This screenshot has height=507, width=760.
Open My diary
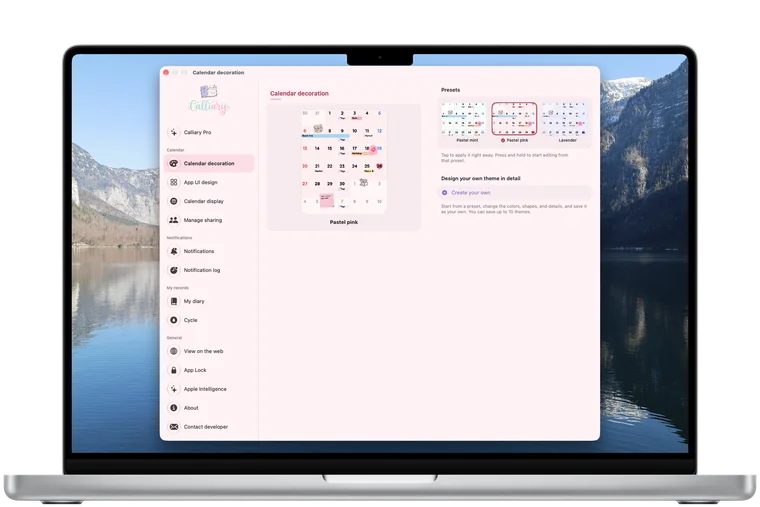[x=209, y=301]
